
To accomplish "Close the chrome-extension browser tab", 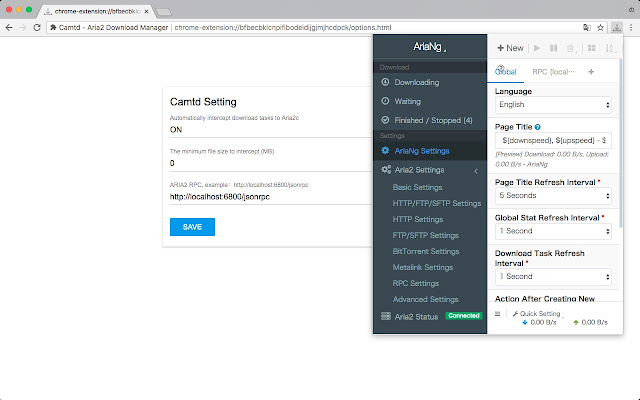I will 147,11.
